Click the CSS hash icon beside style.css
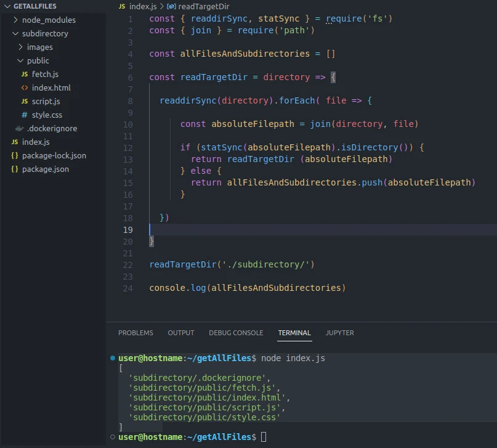 [x=25, y=115]
